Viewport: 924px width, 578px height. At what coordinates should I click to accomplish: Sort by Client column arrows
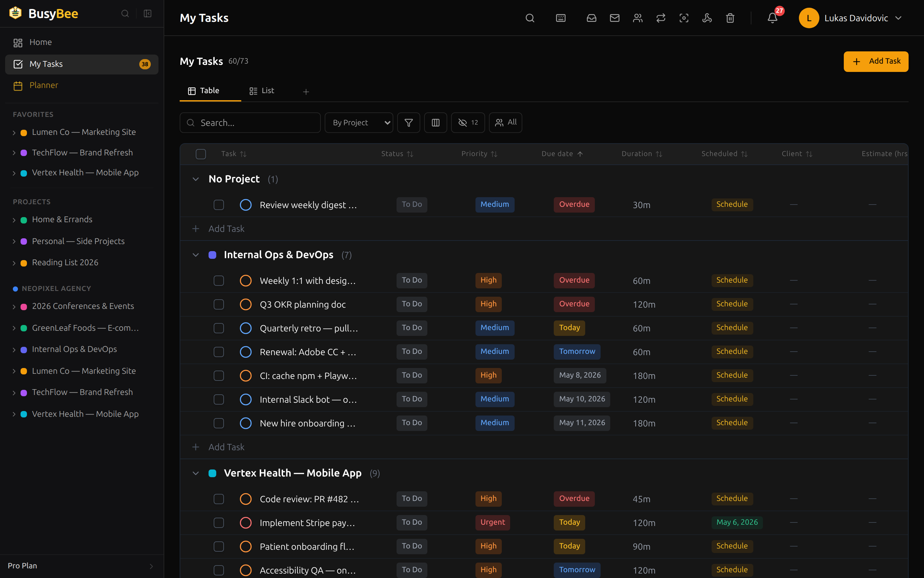[x=809, y=154]
